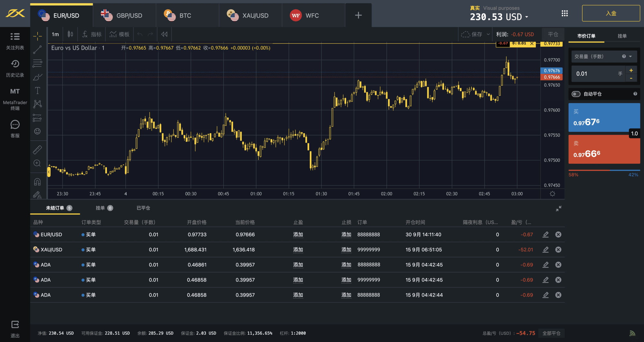Open the trade volume unit dropdown
This screenshot has height=342, width=644.
(x=630, y=57)
